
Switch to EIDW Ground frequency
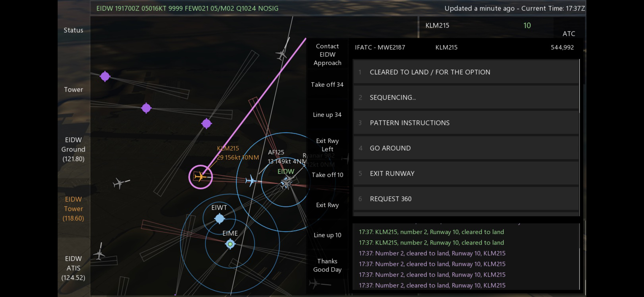[x=73, y=149]
